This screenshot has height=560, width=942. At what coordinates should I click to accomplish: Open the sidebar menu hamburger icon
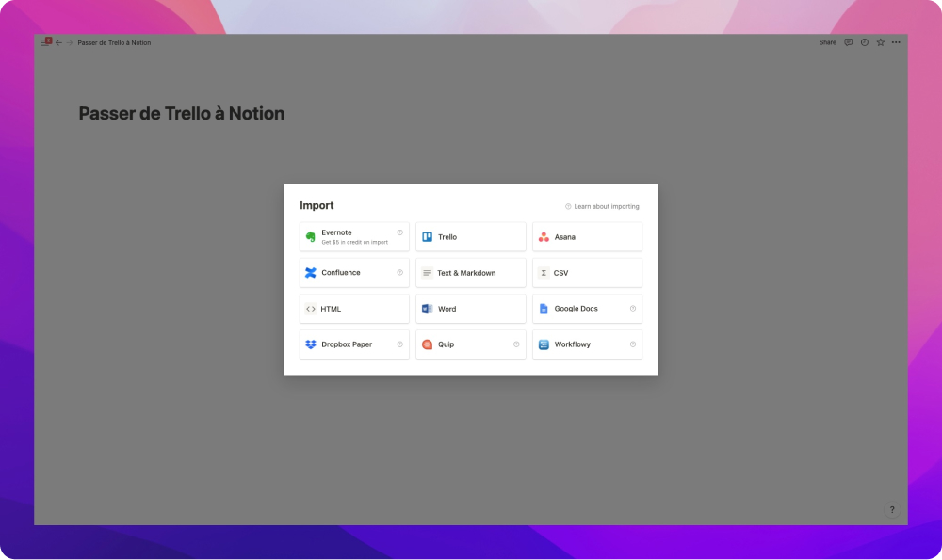pos(45,42)
